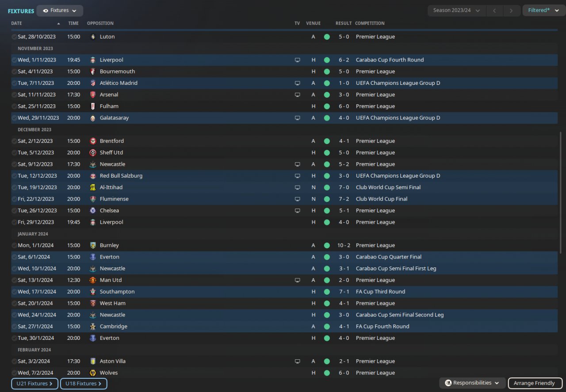Click Burnley club badge icon

pos(92,245)
